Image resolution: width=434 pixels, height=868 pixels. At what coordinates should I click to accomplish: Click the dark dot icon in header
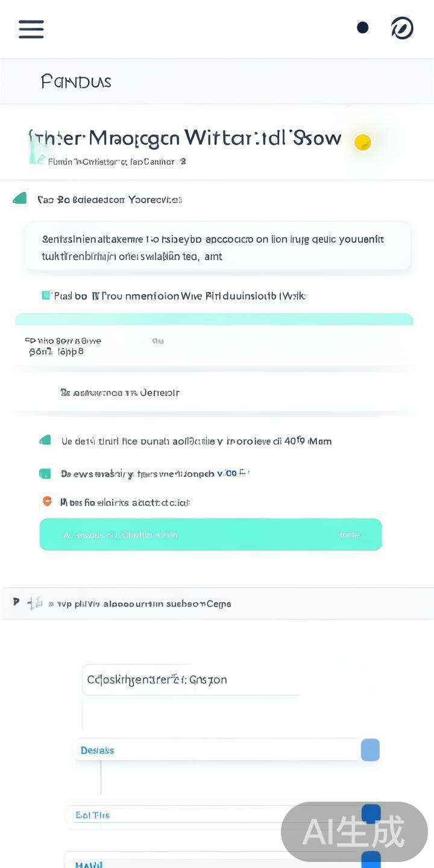tap(363, 28)
